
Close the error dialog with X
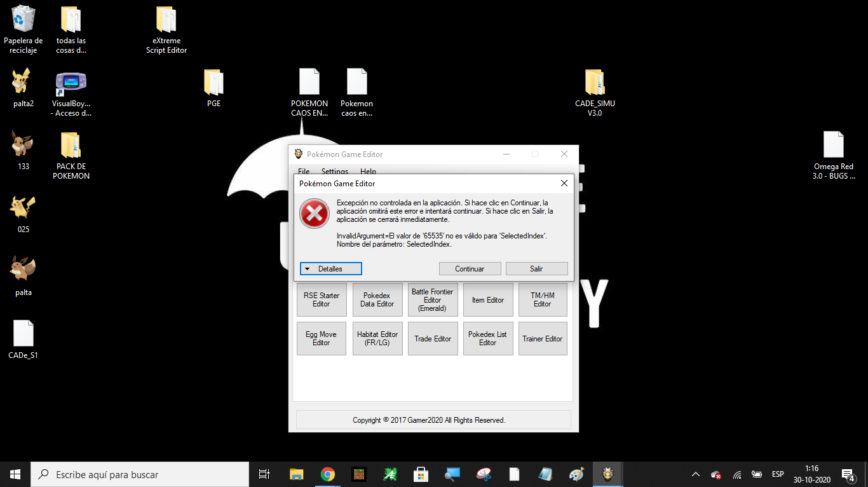564,184
